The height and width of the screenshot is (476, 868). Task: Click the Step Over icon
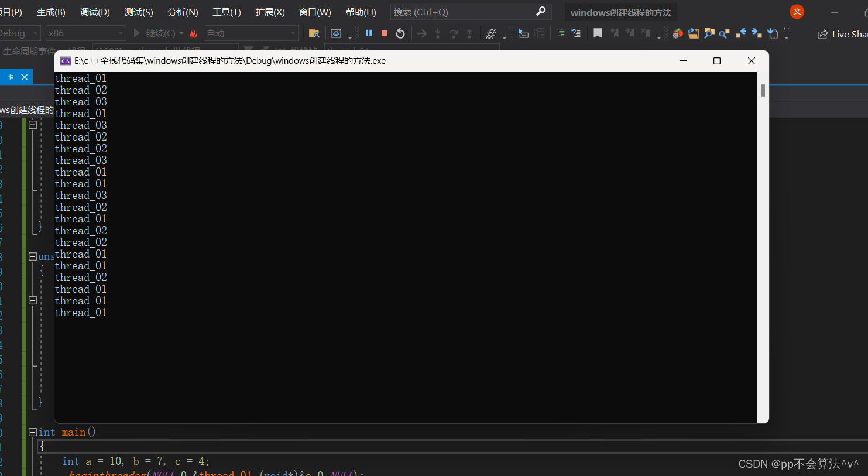click(454, 33)
